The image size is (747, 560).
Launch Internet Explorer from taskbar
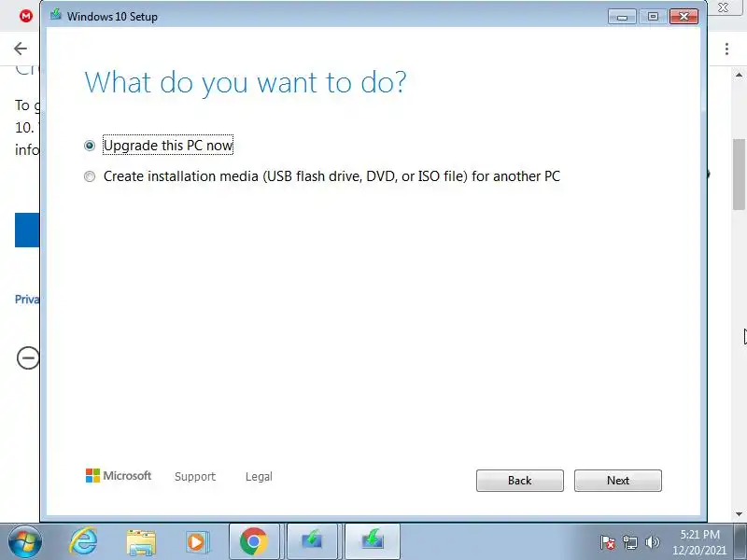click(83, 542)
